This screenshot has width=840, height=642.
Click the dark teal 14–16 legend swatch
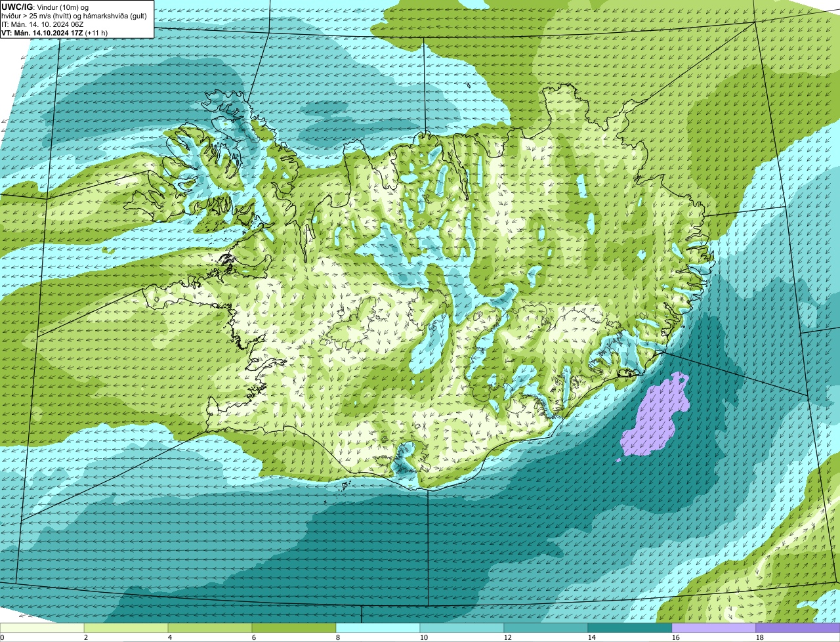coord(630,628)
